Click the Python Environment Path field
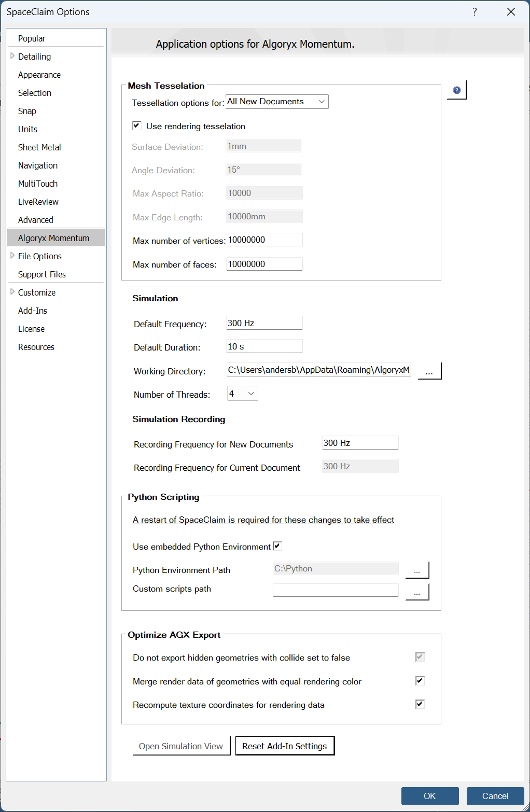This screenshot has width=530, height=812. tap(336, 568)
